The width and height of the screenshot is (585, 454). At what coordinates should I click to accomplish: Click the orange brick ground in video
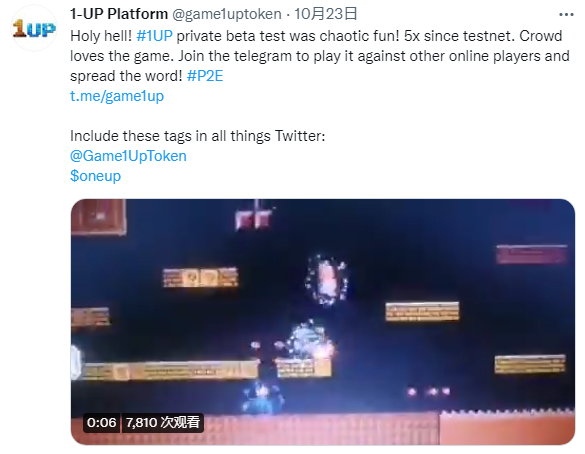[323, 429]
